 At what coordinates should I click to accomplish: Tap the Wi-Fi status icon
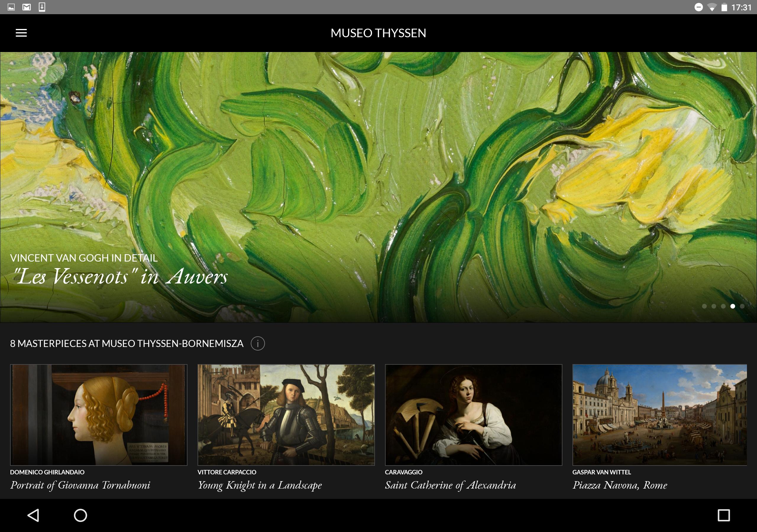pos(711,7)
